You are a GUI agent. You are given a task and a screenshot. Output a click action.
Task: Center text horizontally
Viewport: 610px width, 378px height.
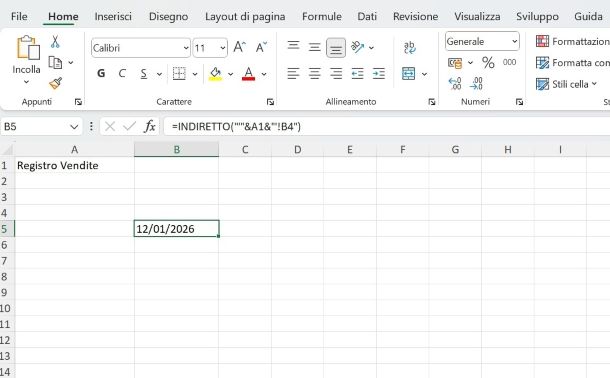pyautogui.click(x=314, y=73)
